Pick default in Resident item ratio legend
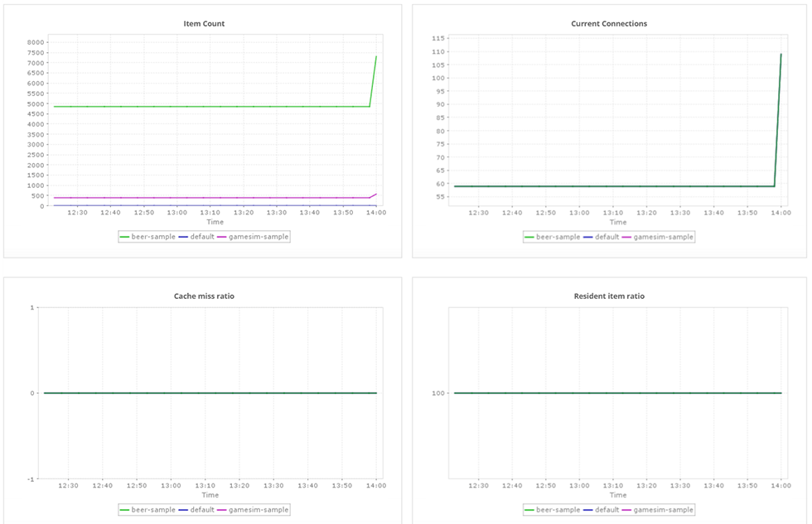 [602, 510]
